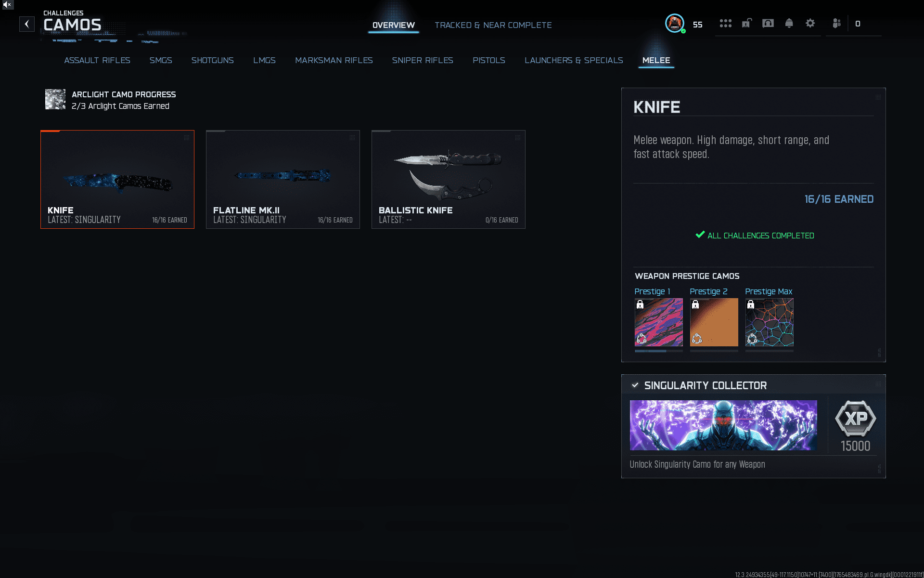Open the Sniper Rifles category

coord(422,60)
